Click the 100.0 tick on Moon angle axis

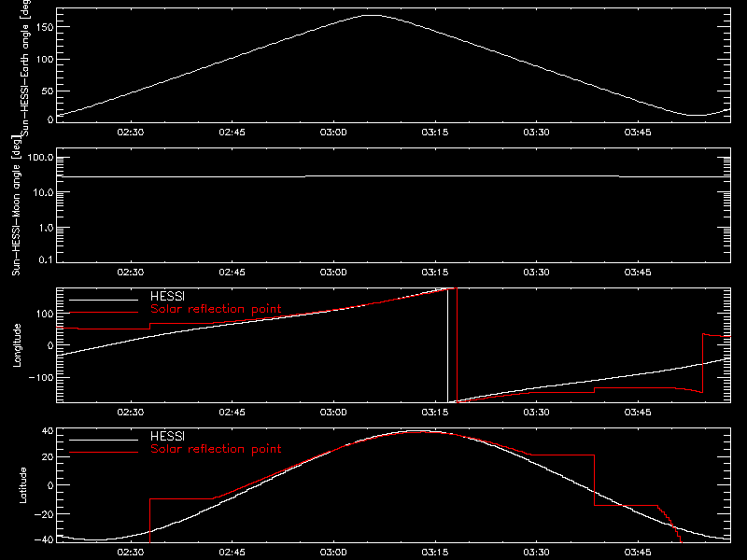coord(40,158)
